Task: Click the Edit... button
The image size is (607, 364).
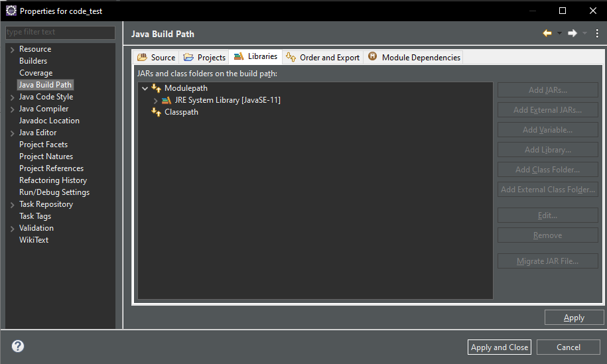Action: click(x=548, y=215)
